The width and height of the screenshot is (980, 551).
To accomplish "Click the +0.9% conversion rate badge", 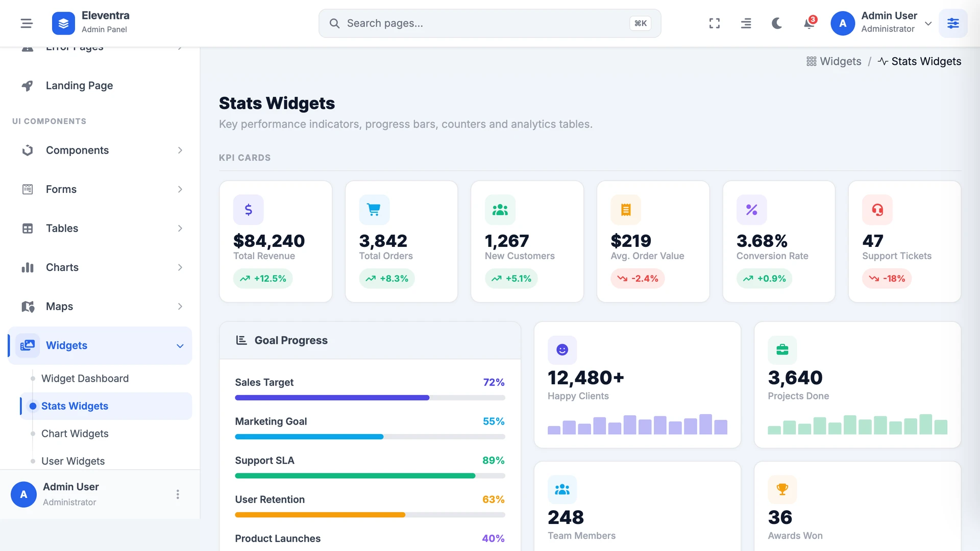I will pos(764,279).
